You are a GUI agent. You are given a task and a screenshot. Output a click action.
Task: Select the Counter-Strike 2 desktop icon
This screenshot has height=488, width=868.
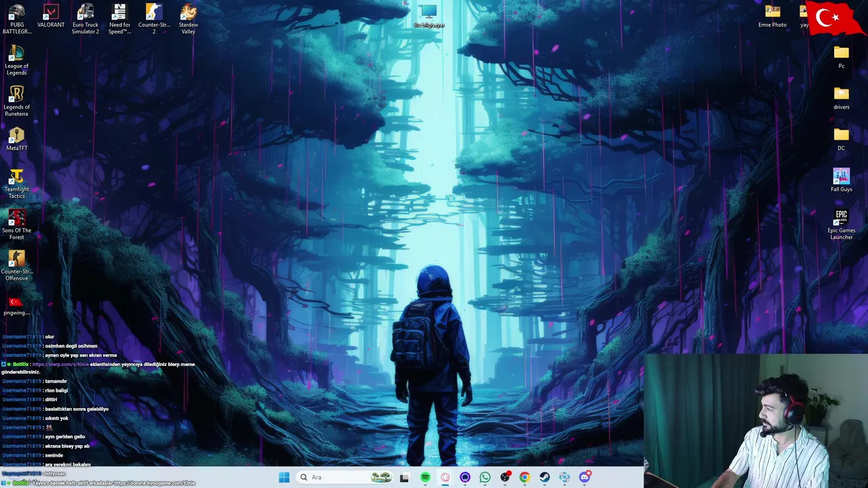154,19
